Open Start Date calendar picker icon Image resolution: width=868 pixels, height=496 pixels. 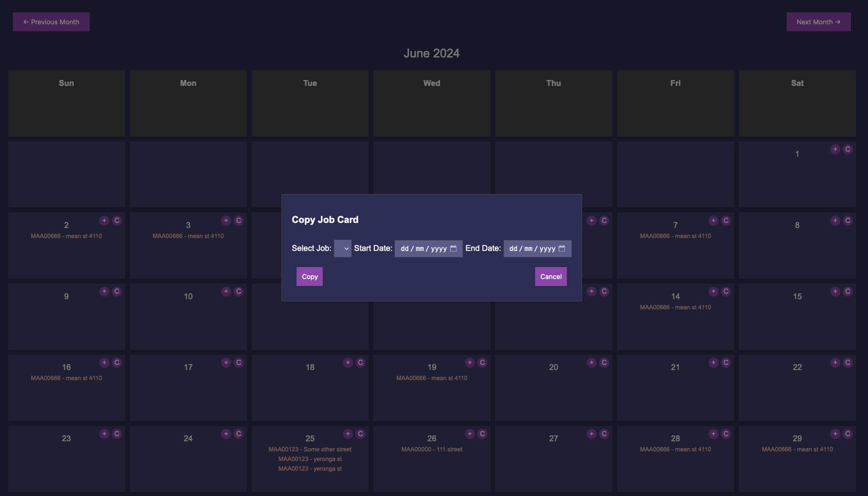tap(453, 249)
